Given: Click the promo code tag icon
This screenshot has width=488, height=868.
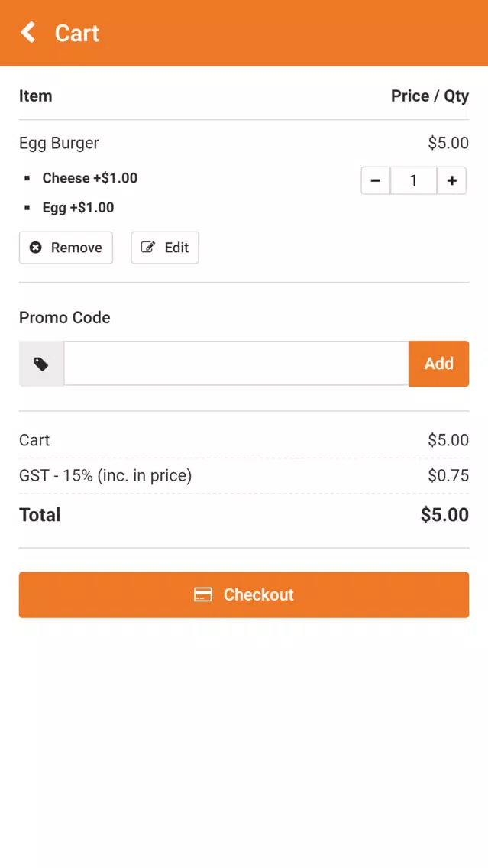Looking at the screenshot, I should 41,364.
